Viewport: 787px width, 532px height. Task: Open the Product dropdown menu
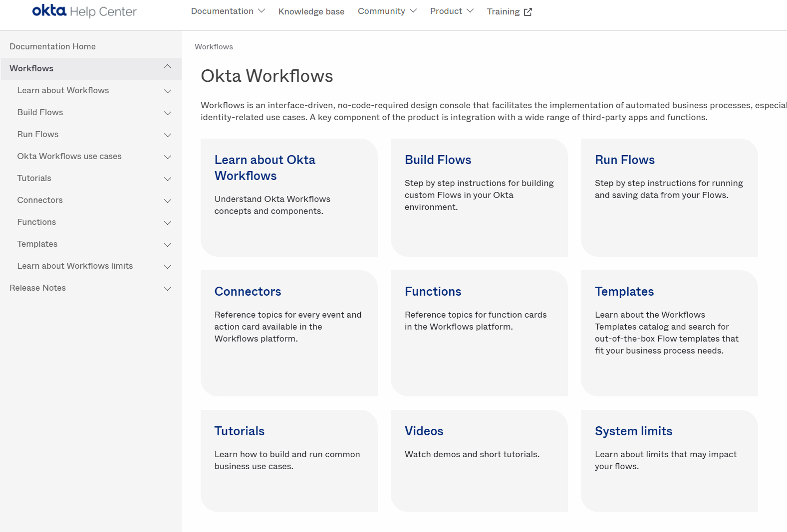coord(451,11)
